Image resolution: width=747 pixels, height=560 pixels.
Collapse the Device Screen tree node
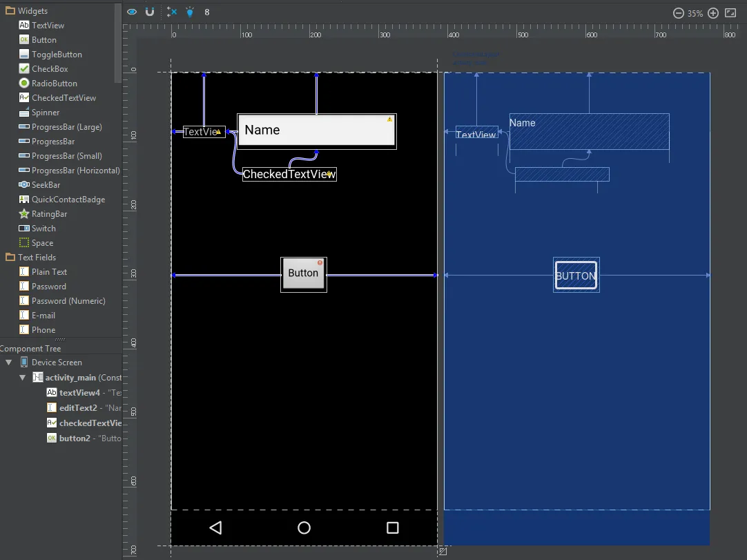click(x=8, y=363)
